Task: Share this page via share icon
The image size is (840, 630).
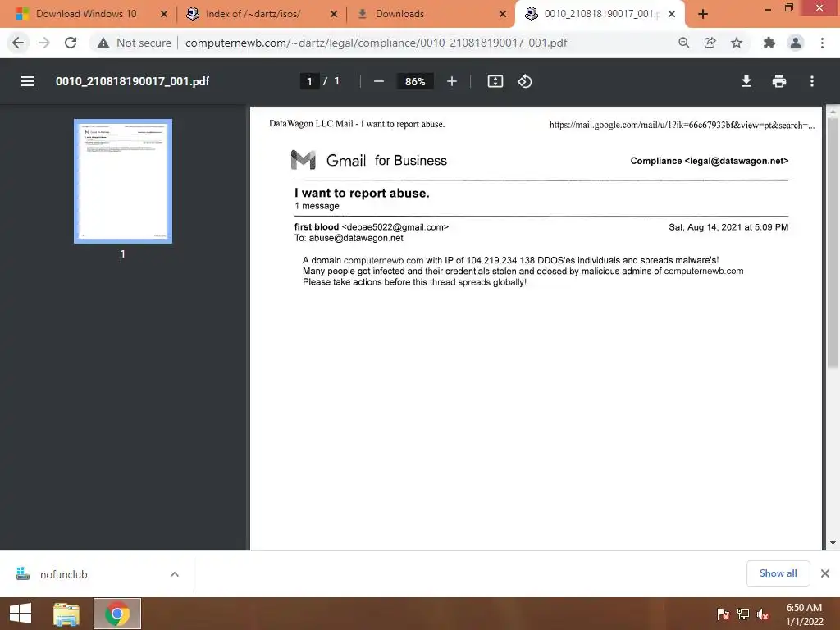Action: pyautogui.click(x=710, y=43)
